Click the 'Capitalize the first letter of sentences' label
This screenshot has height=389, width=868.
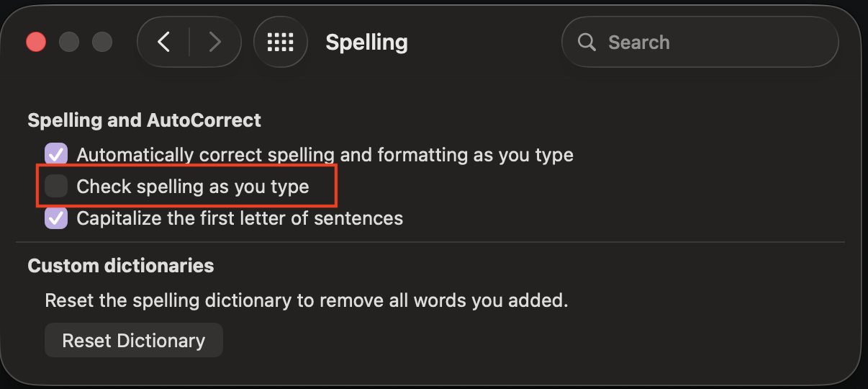tap(240, 218)
